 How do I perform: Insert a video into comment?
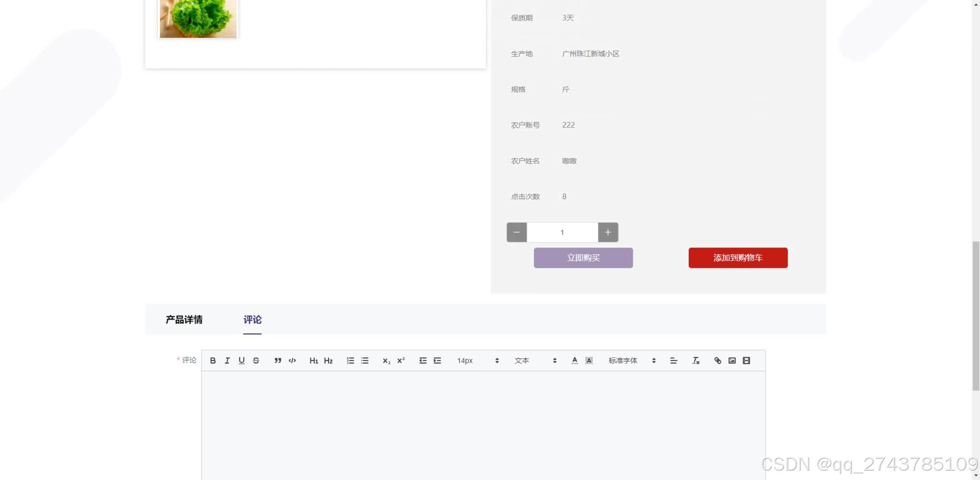click(747, 360)
